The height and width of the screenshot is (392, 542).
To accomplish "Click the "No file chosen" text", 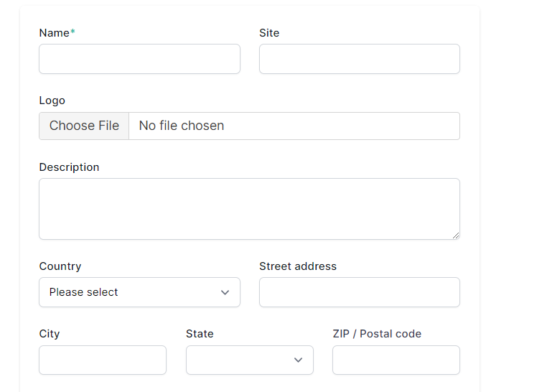I will (182, 126).
